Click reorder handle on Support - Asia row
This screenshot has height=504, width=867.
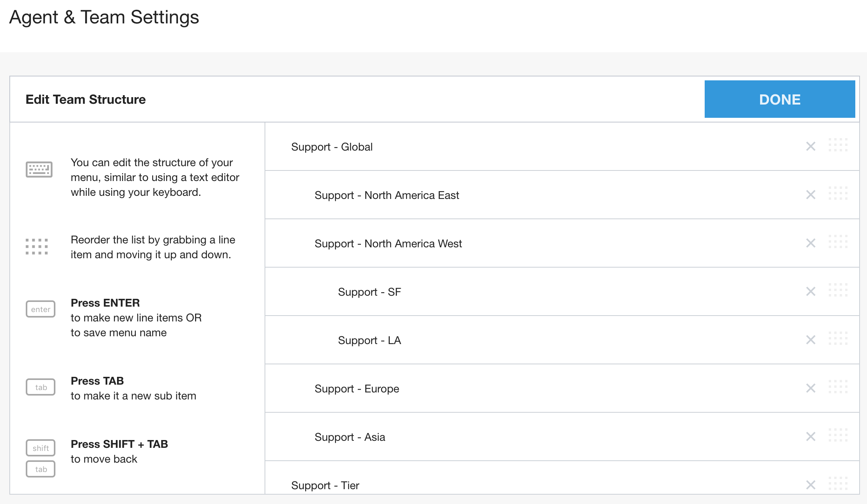pyautogui.click(x=838, y=435)
